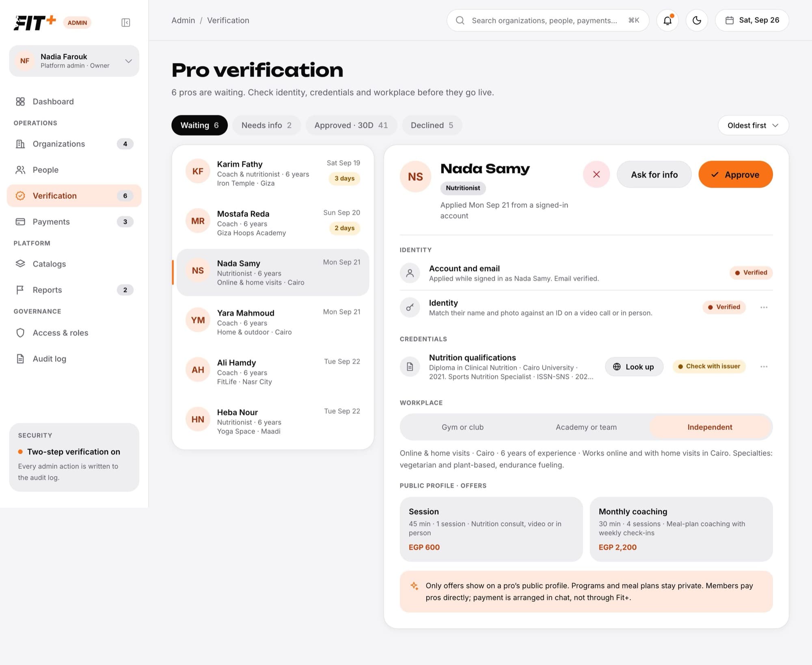Switch to Declined tab

(432, 125)
